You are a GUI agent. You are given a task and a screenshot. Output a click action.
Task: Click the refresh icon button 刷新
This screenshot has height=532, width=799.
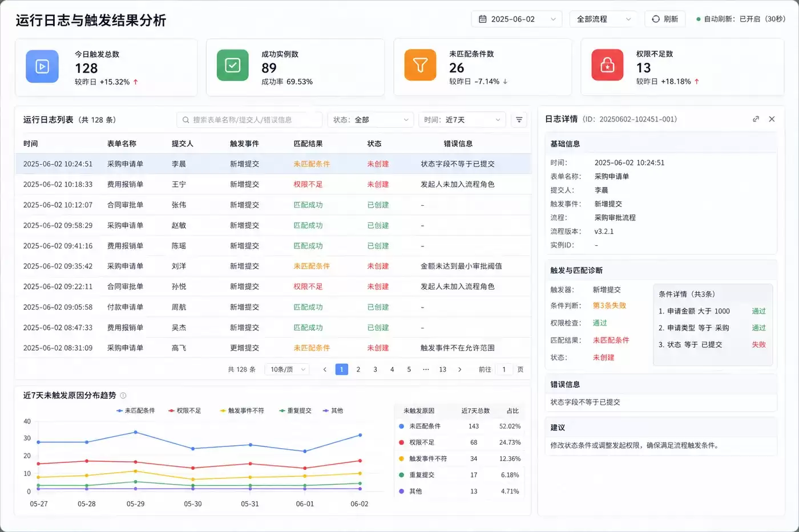[665, 19]
